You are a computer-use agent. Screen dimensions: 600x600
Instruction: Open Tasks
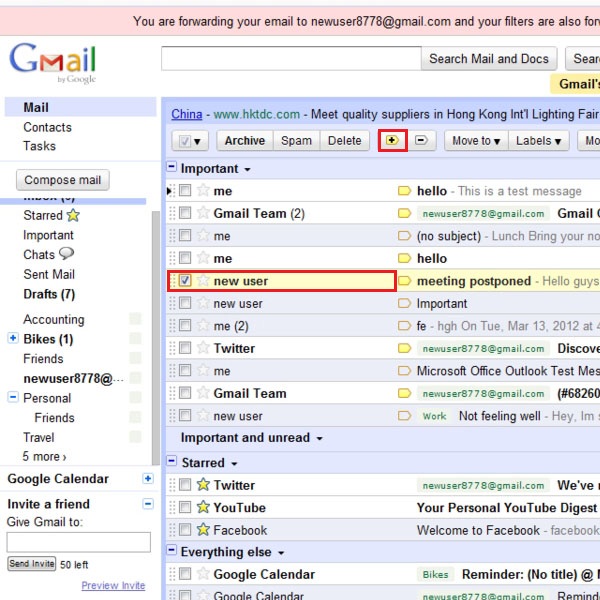39,146
